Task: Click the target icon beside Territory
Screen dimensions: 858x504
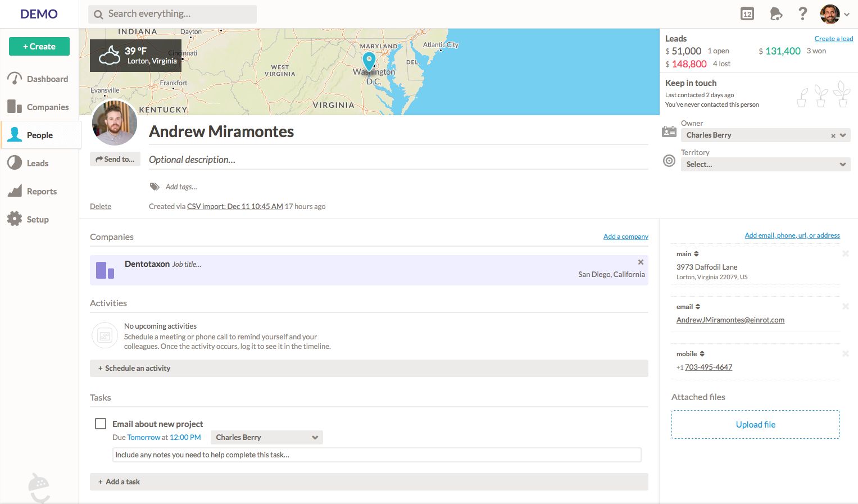Action: click(x=669, y=161)
